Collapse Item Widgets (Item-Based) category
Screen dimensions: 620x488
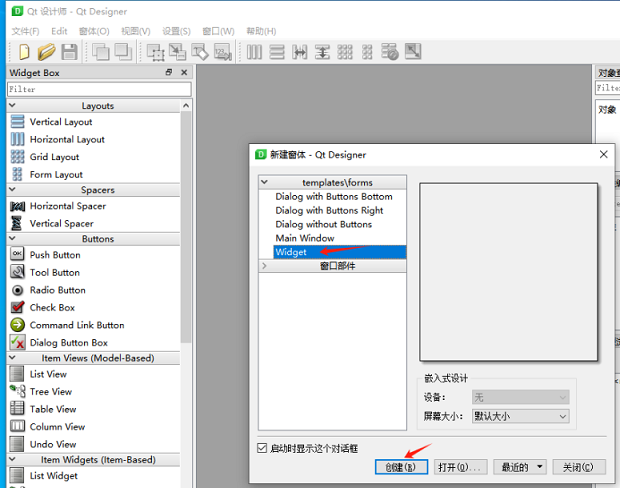(12, 459)
